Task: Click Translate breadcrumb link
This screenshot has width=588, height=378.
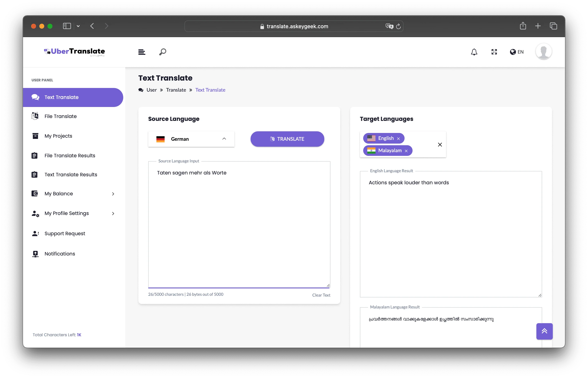Action: [176, 90]
